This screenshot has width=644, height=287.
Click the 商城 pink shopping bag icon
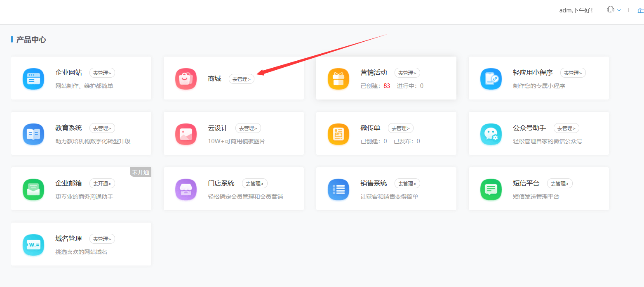pyautogui.click(x=186, y=78)
